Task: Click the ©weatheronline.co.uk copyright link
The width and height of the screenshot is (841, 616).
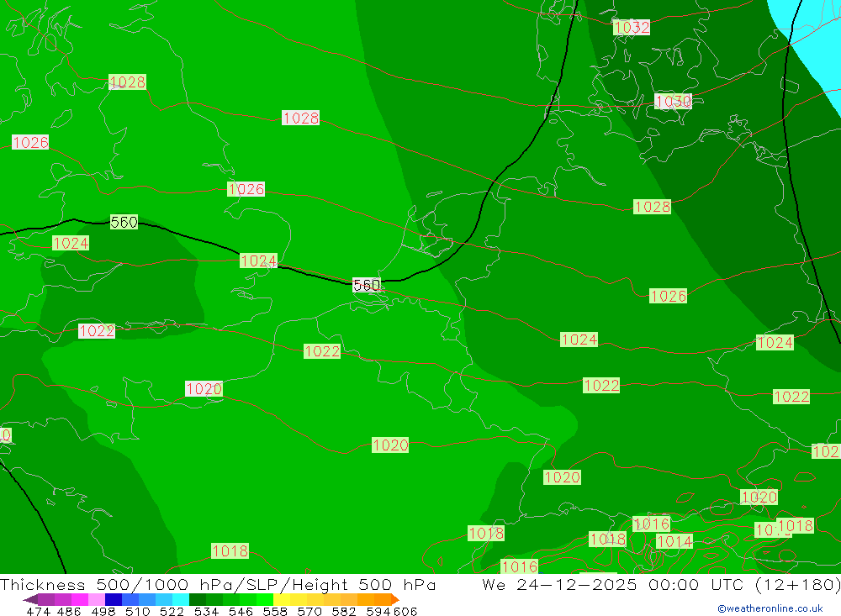Action: (x=770, y=608)
